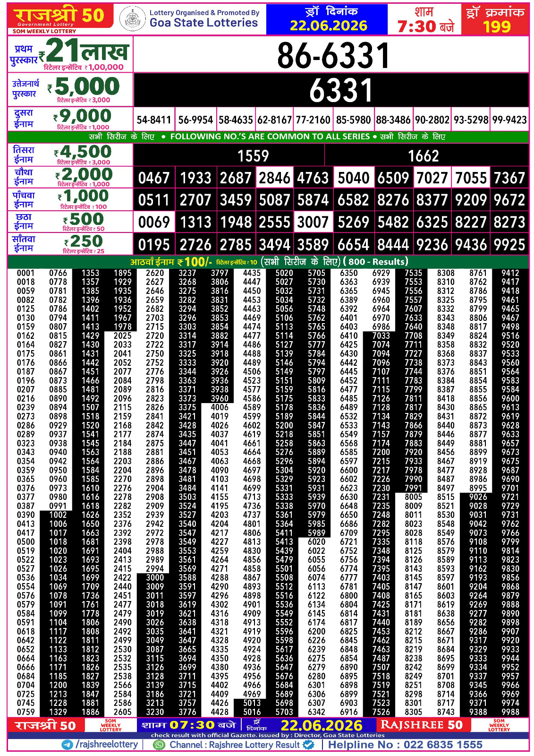Select fifth prize number 5874
534x756 pixels.
(313, 200)
